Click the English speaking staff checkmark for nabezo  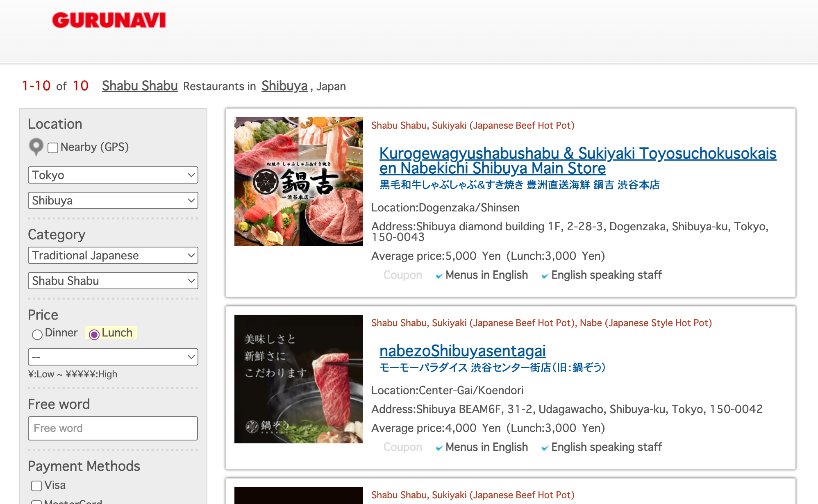[545, 448]
